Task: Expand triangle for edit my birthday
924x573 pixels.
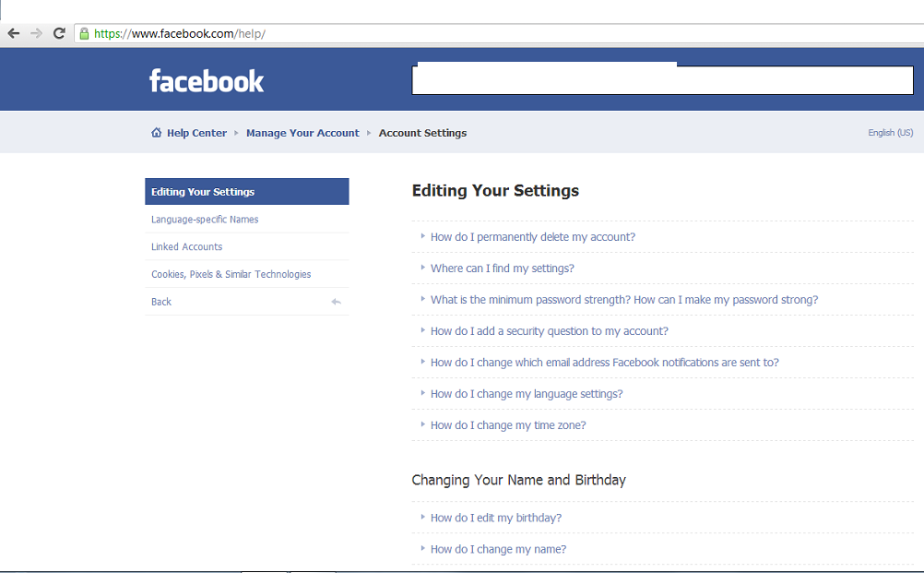Action: coord(422,517)
